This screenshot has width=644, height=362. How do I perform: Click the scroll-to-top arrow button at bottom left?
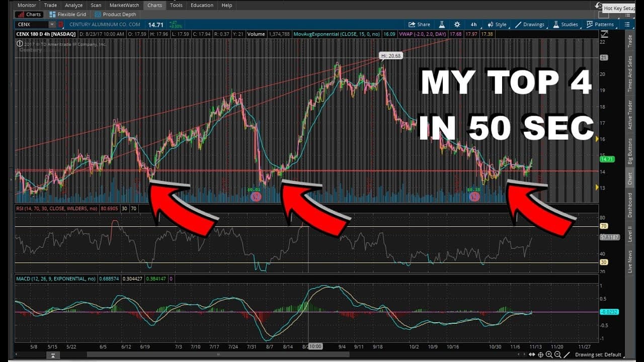52,355
